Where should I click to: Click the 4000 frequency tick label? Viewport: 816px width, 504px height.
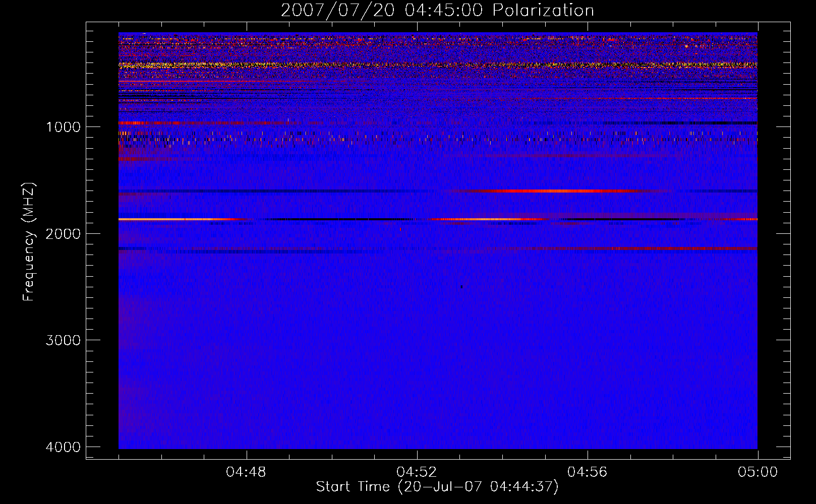(63, 447)
